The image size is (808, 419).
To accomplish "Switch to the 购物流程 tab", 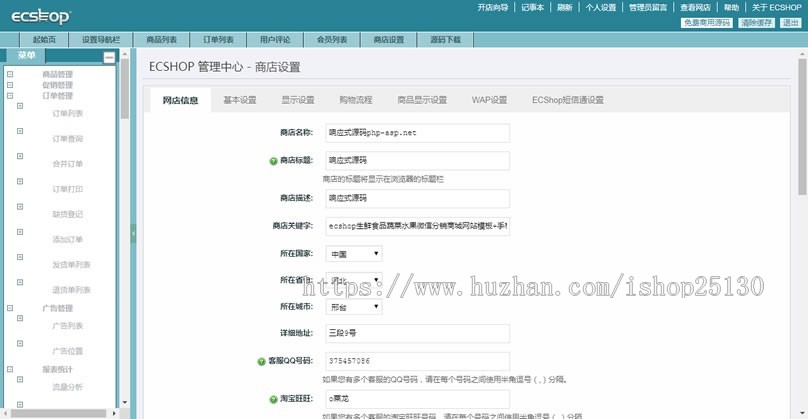I will [x=356, y=100].
